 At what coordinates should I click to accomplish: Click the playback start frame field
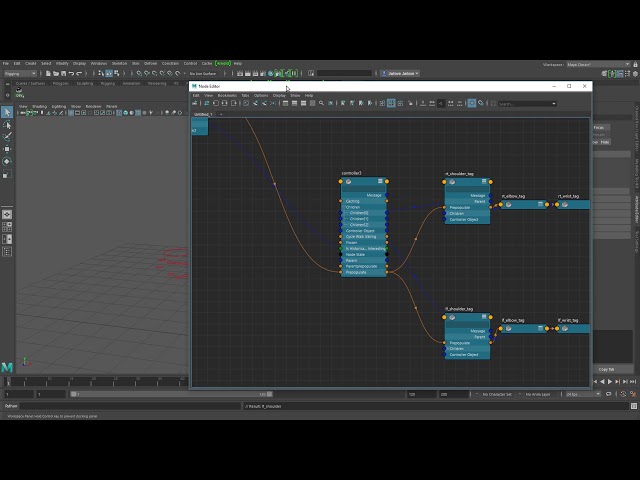tap(51, 394)
